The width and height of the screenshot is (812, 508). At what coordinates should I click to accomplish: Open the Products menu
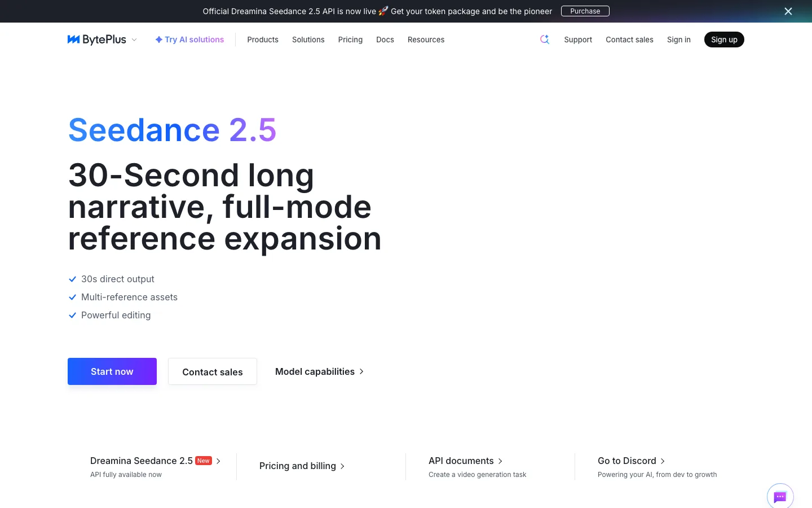click(x=263, y=40)
